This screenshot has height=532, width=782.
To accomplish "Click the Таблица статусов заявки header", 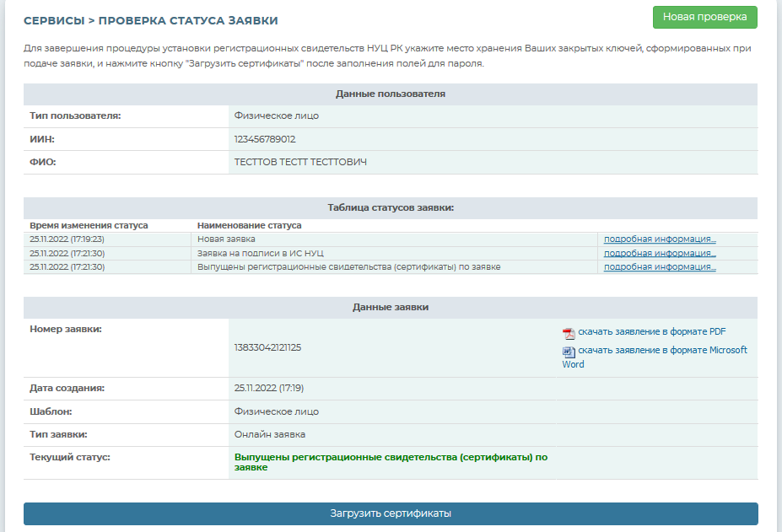I will click(391, 207).
